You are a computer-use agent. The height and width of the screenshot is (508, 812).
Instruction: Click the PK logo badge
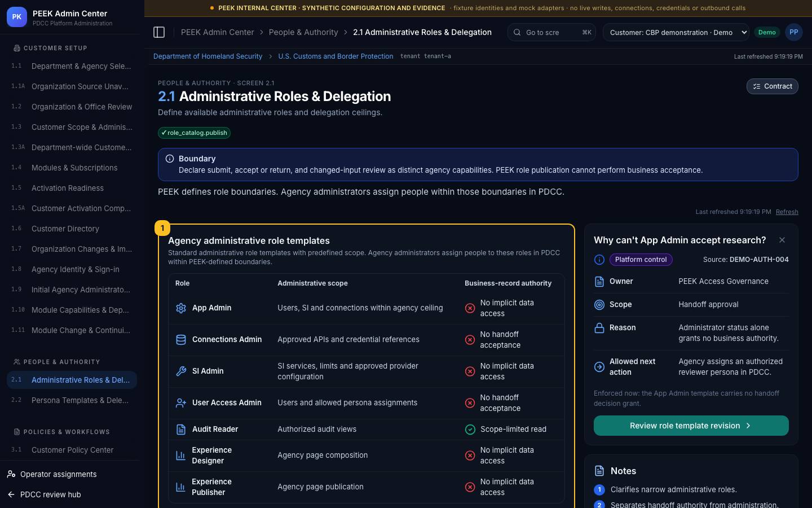click(x=17, y=17)
